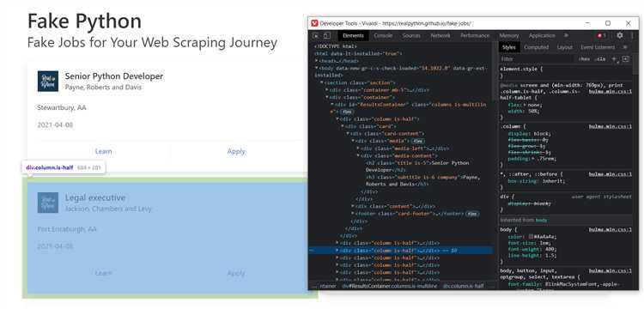Viewport: 644px width, 309px height.
Task: Toggle the .cls class editor button
Action: (x=600, y=59)
